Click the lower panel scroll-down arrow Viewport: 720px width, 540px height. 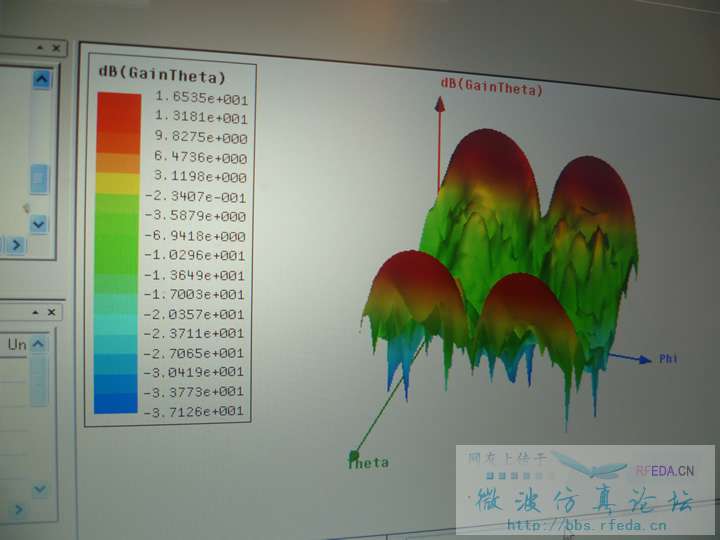point(39,489)
